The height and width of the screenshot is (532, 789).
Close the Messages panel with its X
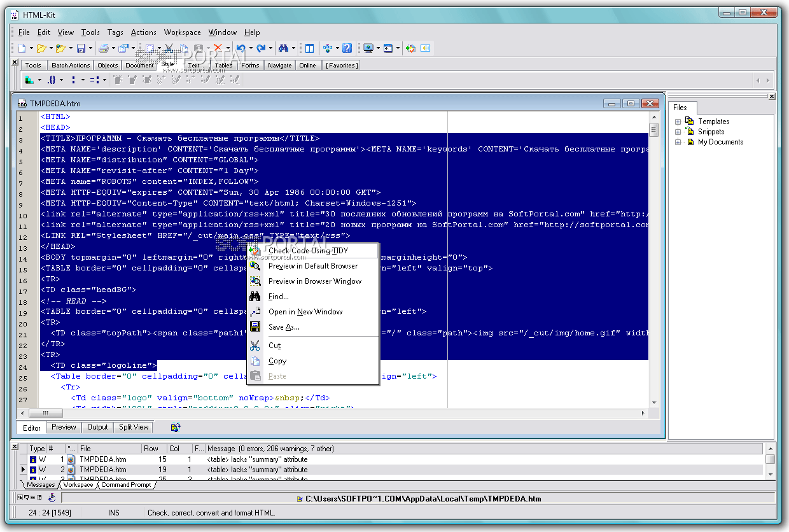15,447
